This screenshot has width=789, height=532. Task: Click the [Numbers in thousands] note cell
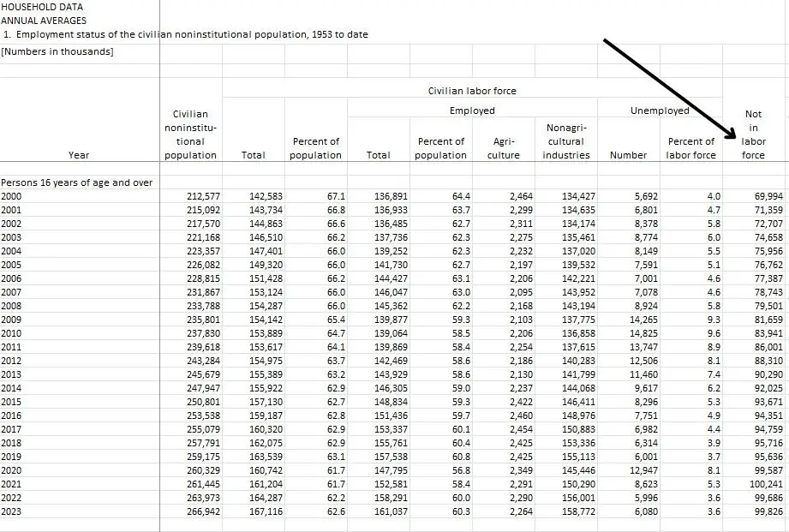[57, 51]
